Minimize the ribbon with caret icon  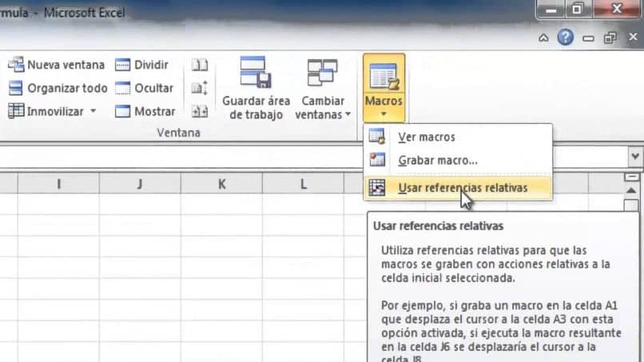[543, 38]
